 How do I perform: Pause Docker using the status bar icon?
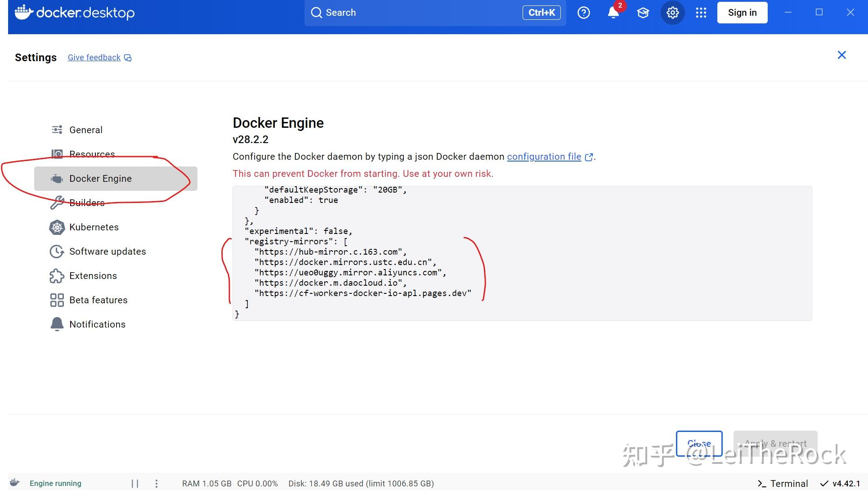[135, 483]
